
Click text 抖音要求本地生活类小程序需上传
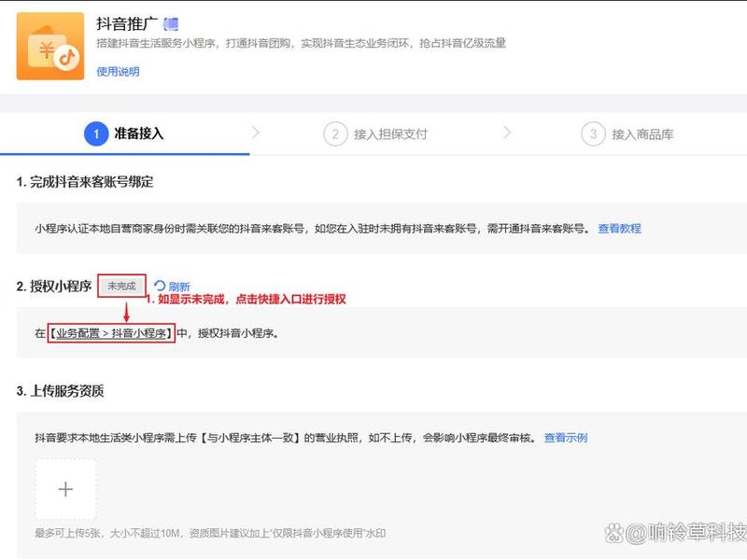click(x=115, y=437)
